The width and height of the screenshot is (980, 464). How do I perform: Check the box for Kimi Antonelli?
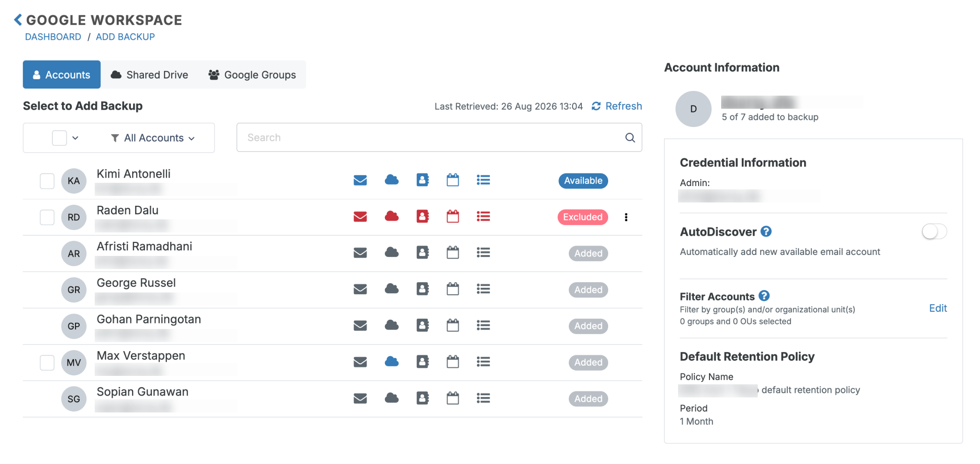coord(47,181)
